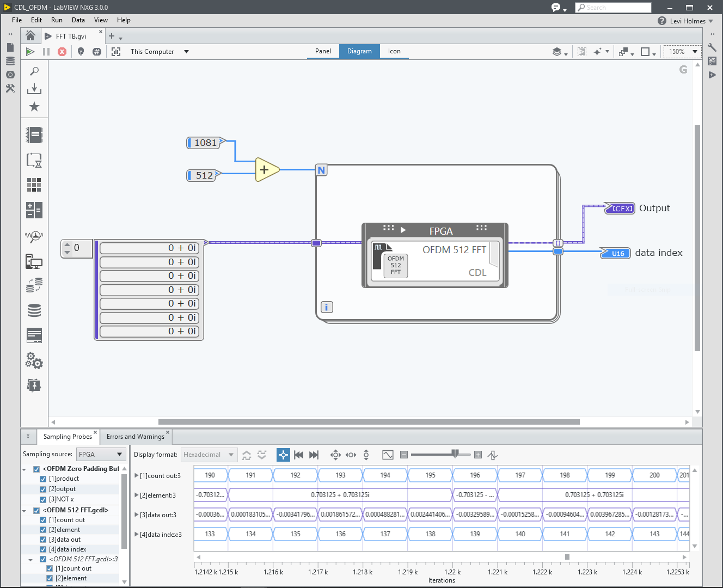
Task: Click the download arrow palette icon
Action: [34, 88]
